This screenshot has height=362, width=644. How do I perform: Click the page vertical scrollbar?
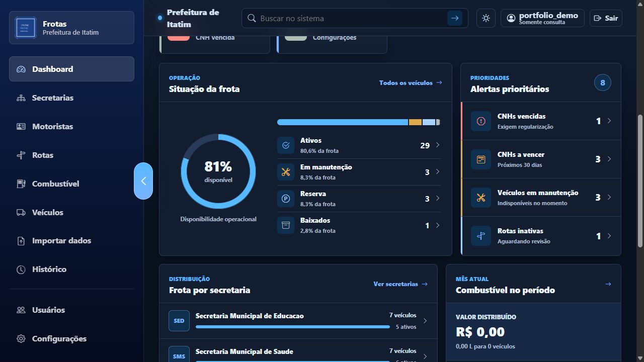point(640,181)
